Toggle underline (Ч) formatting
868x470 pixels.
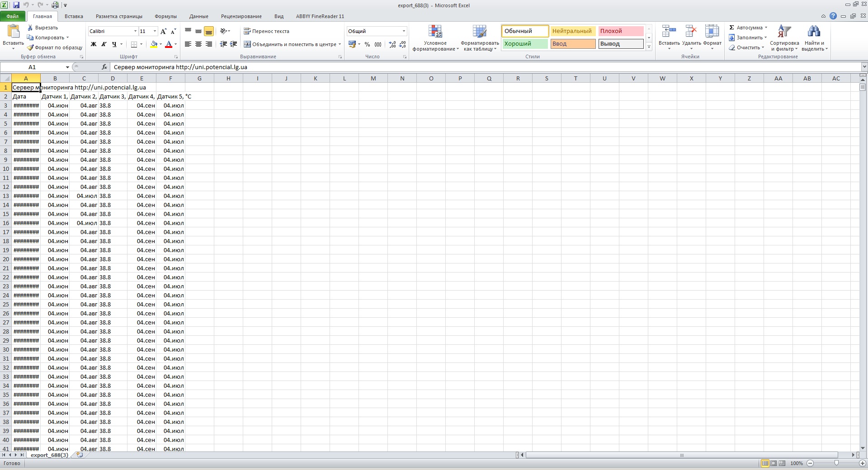[114, 44]
